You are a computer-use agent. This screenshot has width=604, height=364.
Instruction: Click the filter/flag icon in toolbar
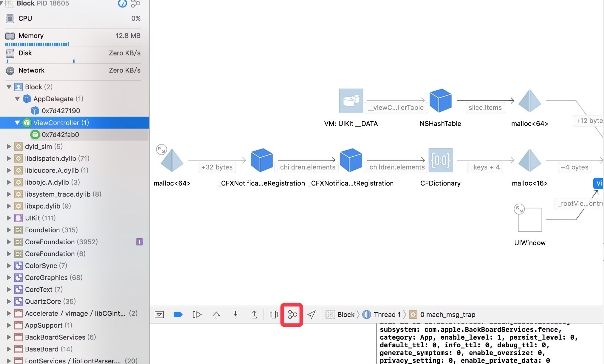[x=178, y=314]
